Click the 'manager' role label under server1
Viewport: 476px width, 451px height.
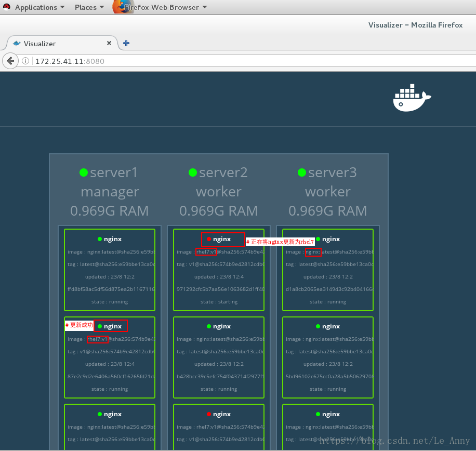(x=110, y=192)
